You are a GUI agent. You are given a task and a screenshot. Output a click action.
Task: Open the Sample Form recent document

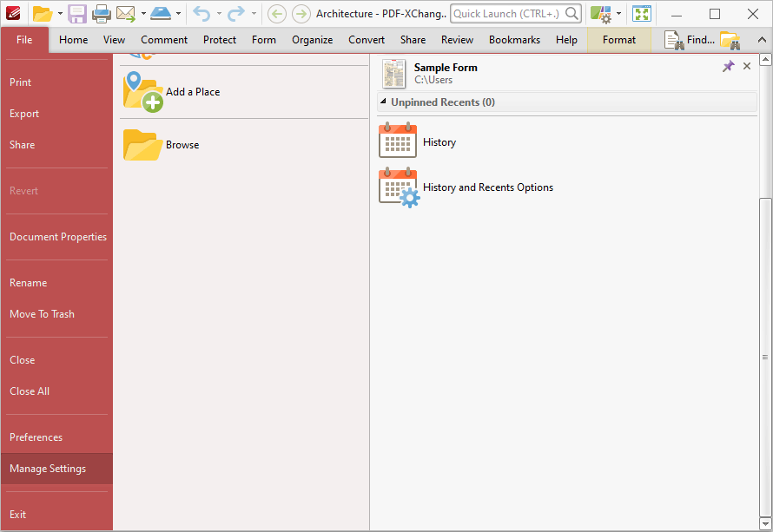point(567,74)
